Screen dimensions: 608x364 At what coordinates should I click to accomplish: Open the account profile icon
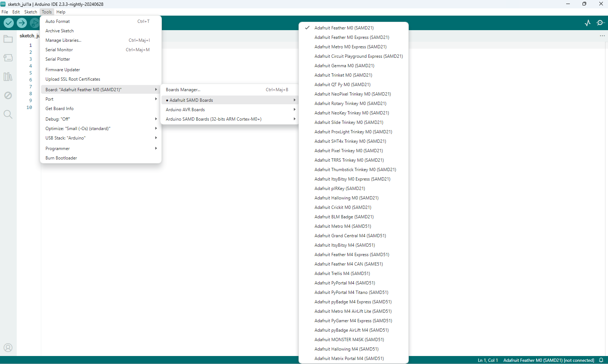(8, 348)
